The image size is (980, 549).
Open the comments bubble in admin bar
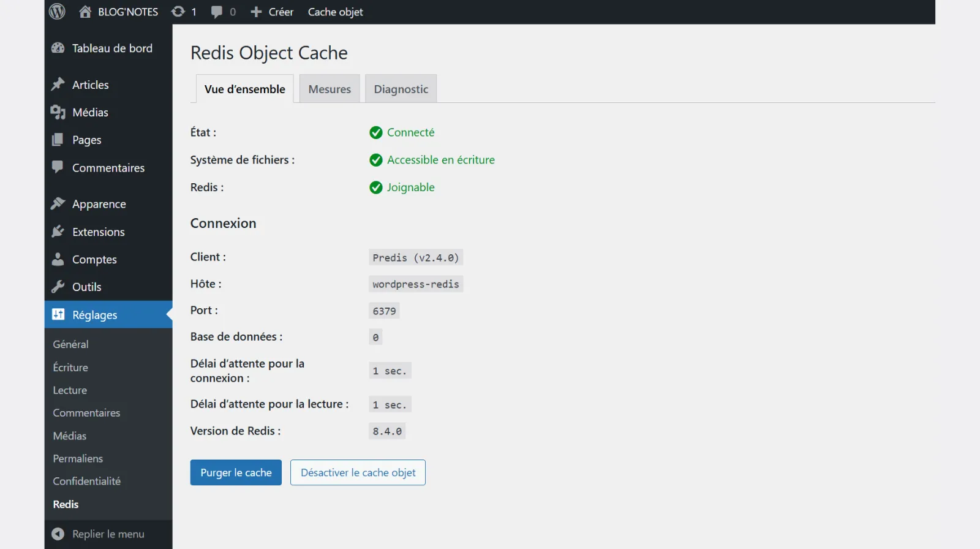[x=217, y=12]
